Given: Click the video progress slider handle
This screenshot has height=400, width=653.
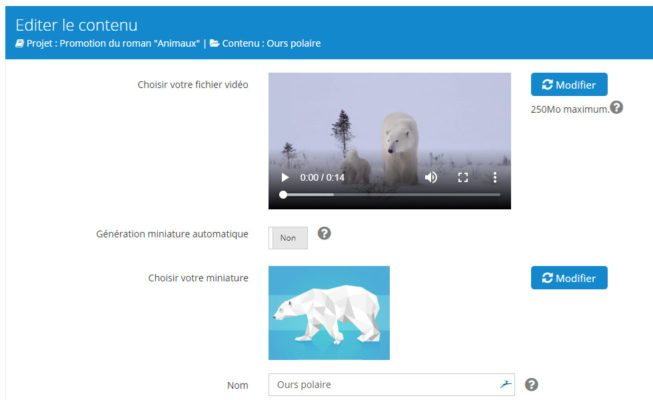Looking at the screenshot, I should click(x=283, y=195).
